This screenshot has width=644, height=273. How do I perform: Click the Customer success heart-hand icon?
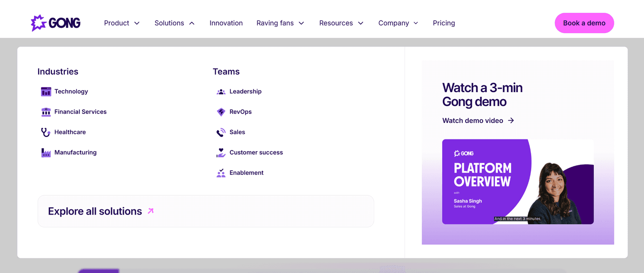(221, 153)
